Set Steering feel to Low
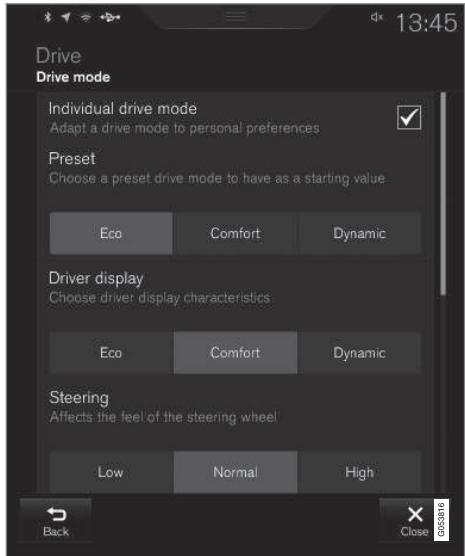Image resolution: width=465 pixels, height=556 pixels. click(x=111, y=472)
